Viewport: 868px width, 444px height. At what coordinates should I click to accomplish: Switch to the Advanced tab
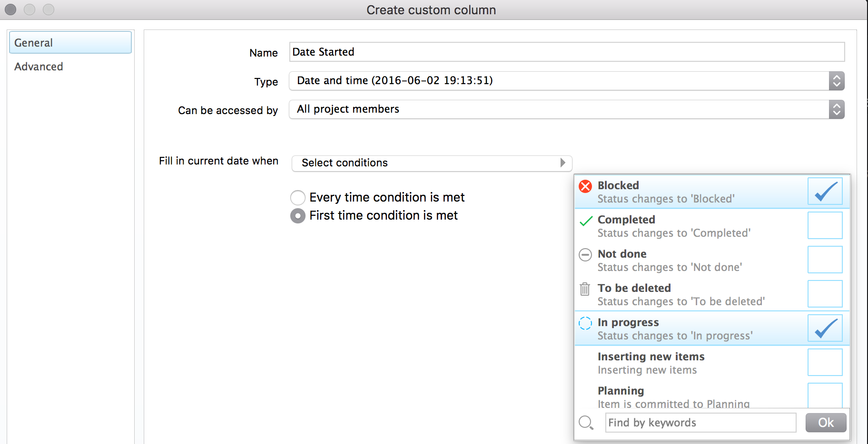coord(39,67)
